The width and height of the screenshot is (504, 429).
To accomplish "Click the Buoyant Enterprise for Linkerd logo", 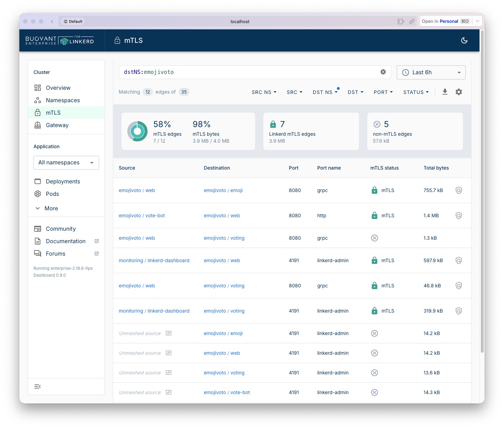I will (60, 40).
